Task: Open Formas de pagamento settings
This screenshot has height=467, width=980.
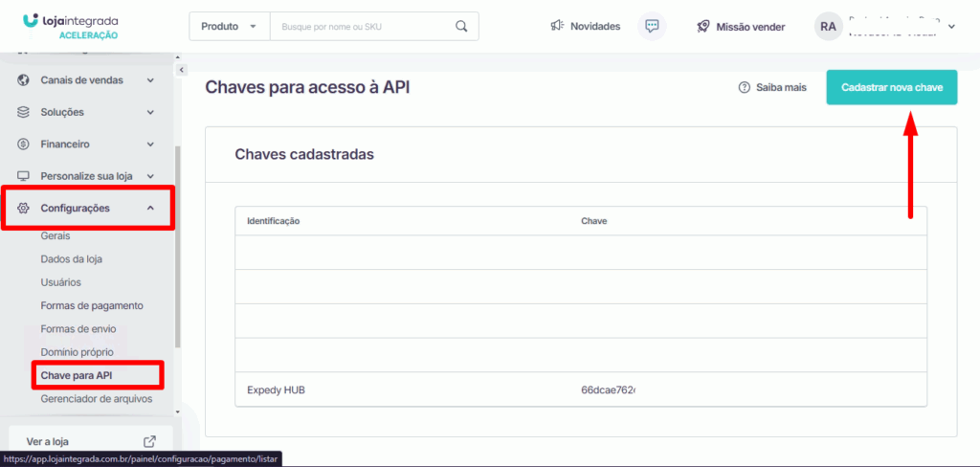Action: click(x=92, y=305)
